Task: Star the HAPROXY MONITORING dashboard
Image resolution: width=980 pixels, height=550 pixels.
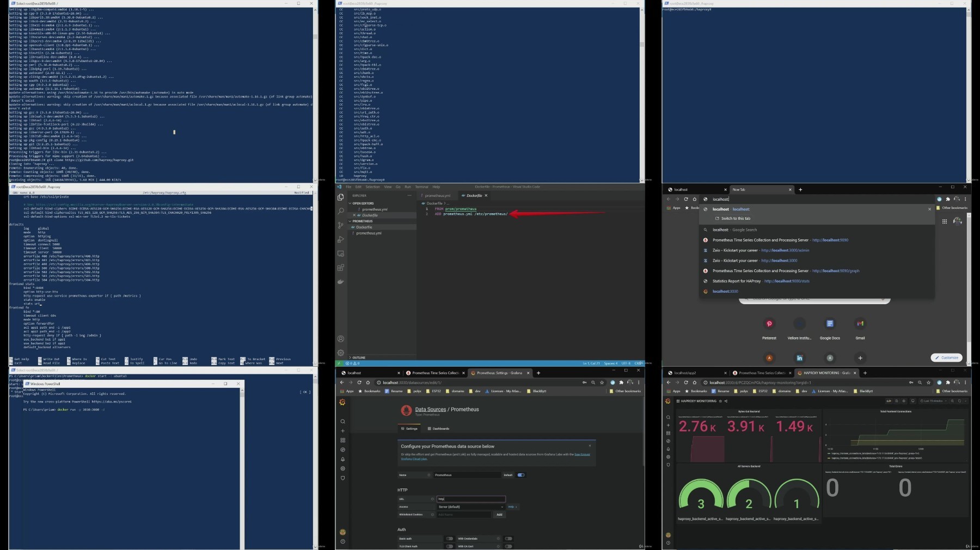Action: pos(720,401)
